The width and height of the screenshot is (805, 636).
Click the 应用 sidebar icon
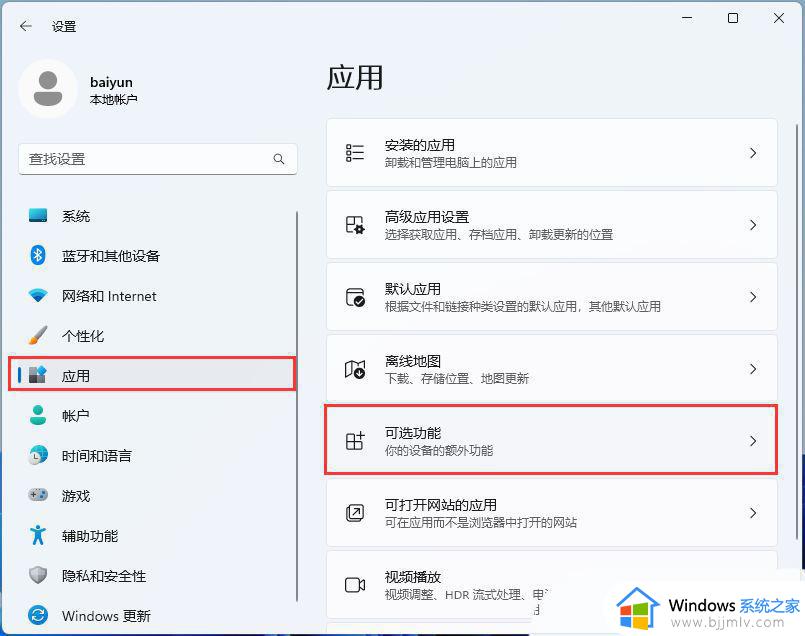(38, 375)
